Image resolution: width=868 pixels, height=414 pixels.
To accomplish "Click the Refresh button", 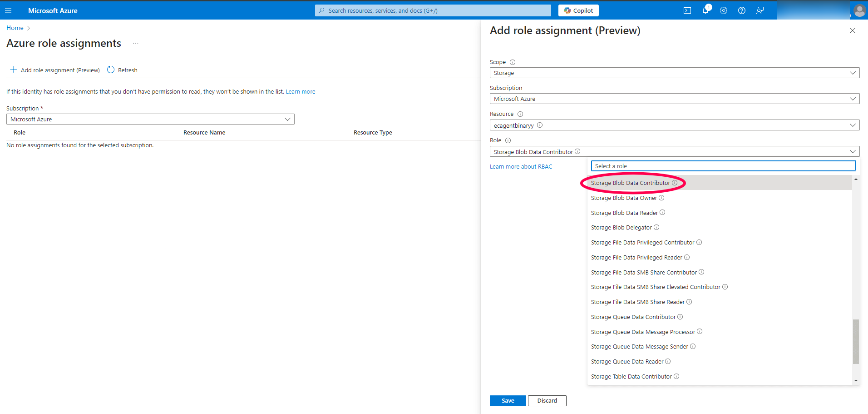I will pos(122,70).
